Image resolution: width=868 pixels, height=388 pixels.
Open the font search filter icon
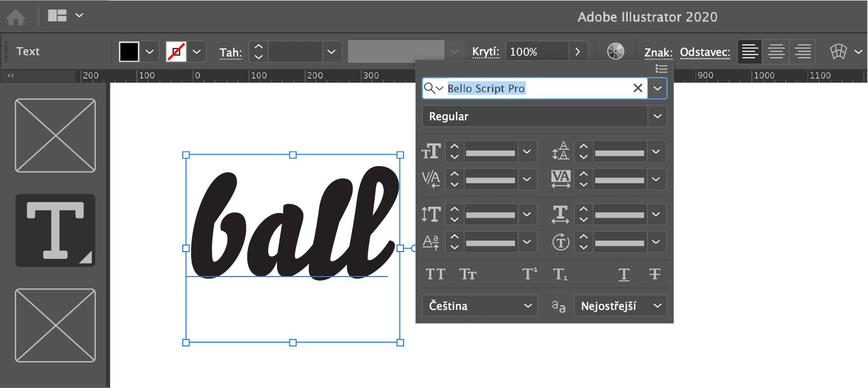433,89
